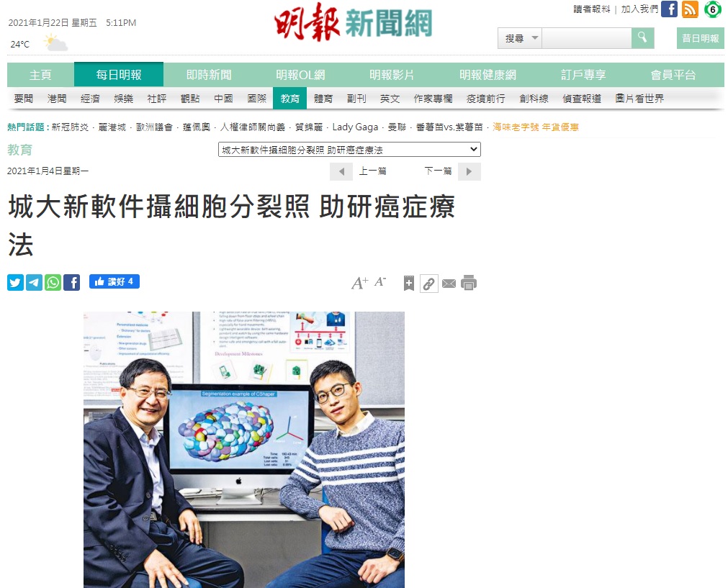The image size is (728, 588).
Task: Go to next article 下一篇
Action: 452,171
